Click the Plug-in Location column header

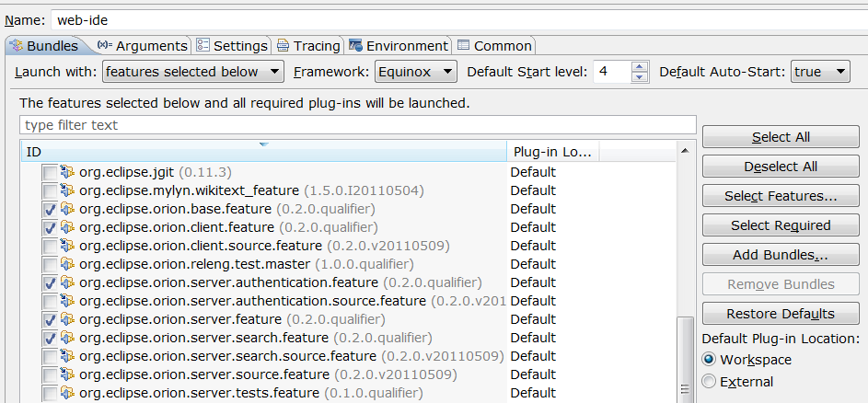pyautogui.click(x=552, y=152)
